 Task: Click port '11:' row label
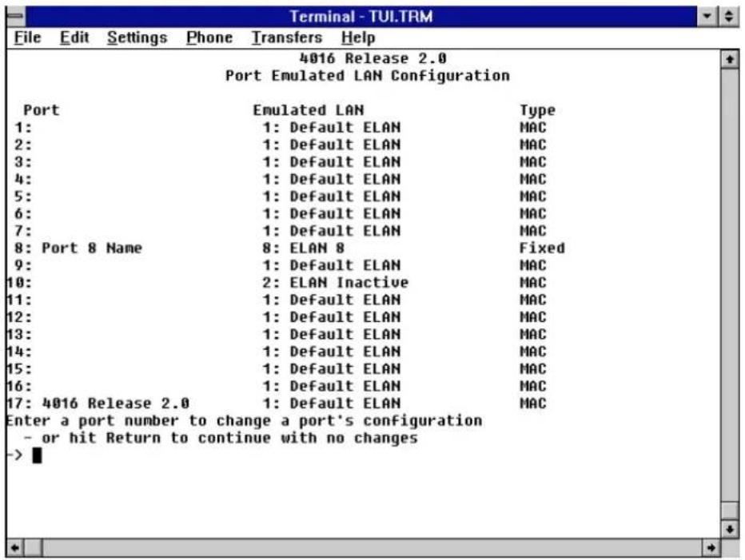pos(19,300)
